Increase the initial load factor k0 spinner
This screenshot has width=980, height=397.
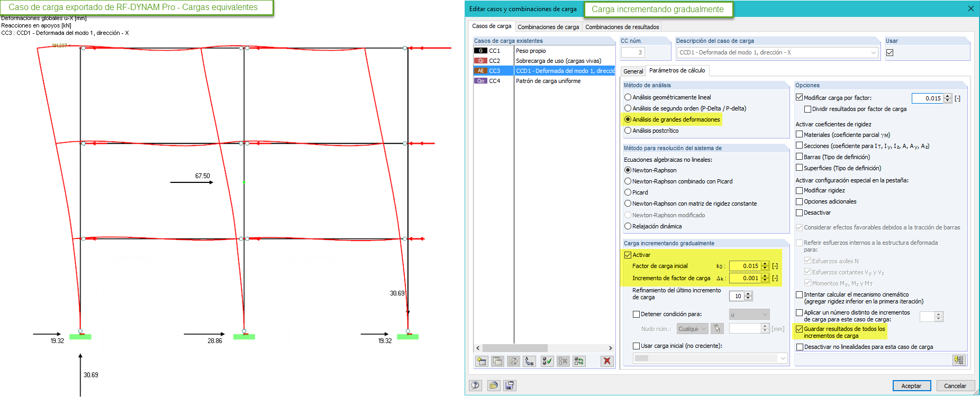click(765, 264)
